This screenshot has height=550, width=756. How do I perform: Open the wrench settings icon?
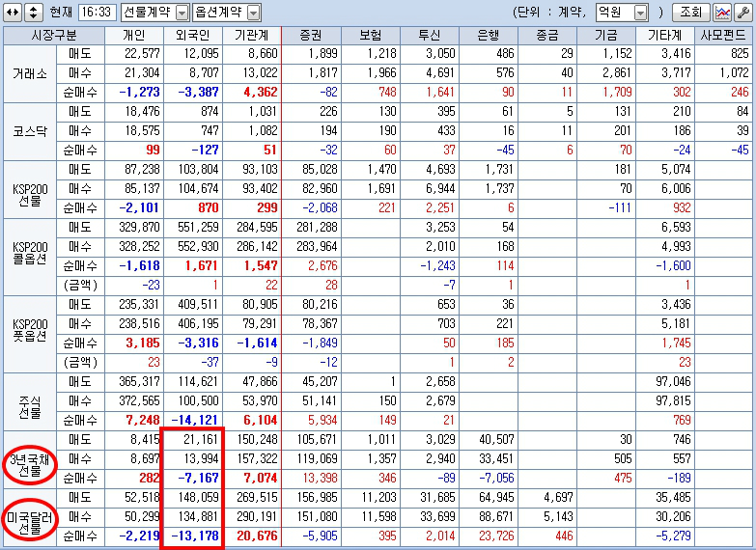click(743, 12)
